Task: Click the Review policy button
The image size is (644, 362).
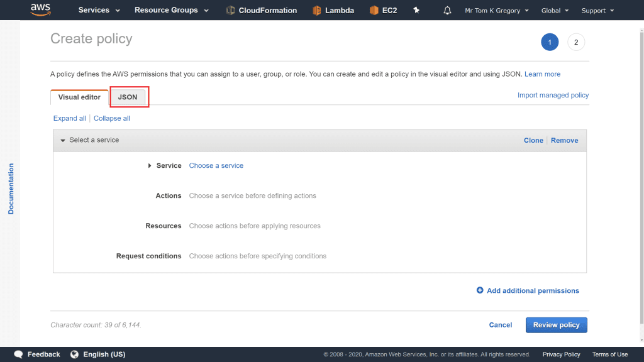Action: [x=556, y=325]
